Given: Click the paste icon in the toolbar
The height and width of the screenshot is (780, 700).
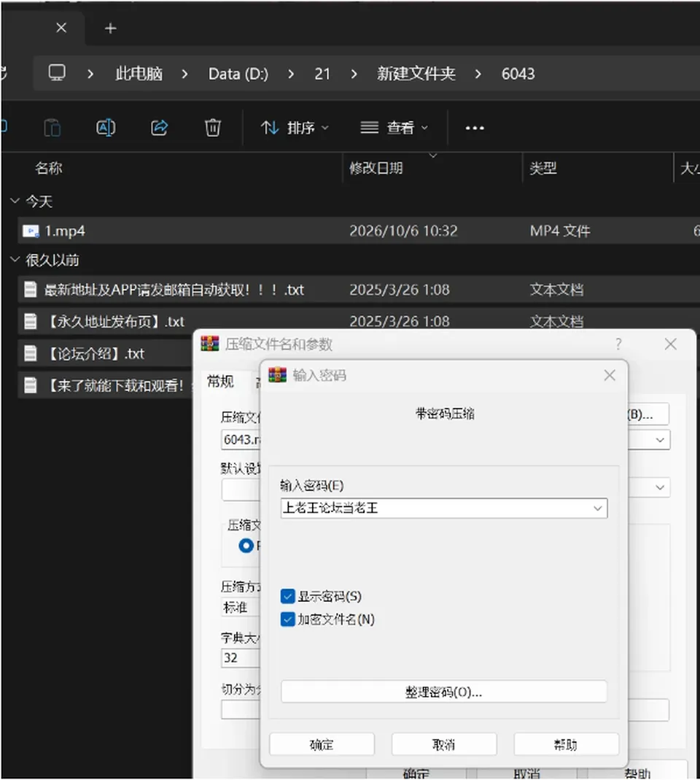Looking at the screenshot, I should 52,128.
